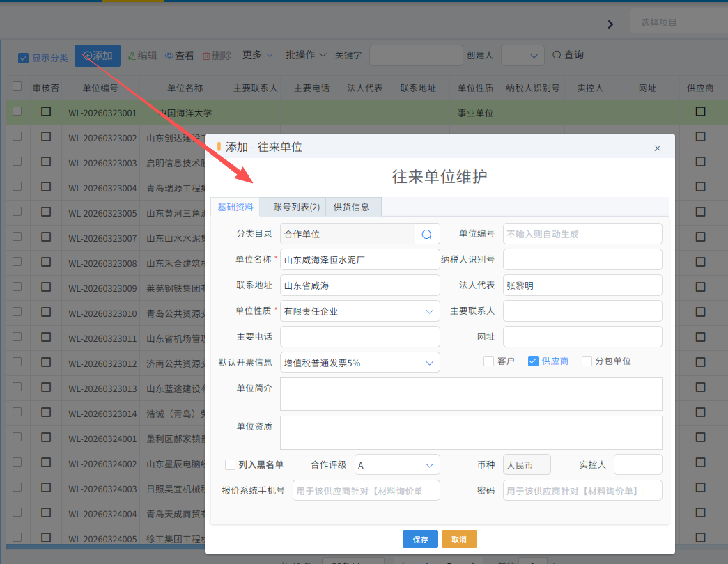Click the 实控人 input field in dialog
Image resolution: width=728 pixels, height=564 pixels.
click(638, 464)
